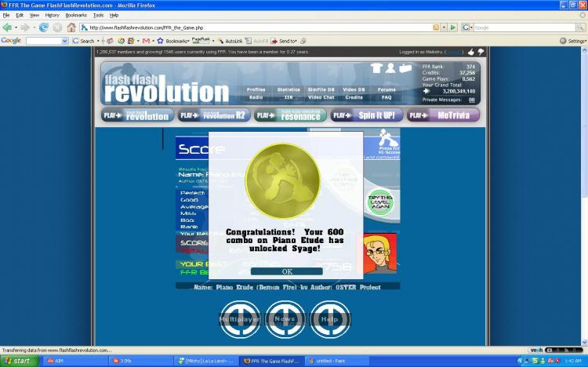The width and height of the screenshot is (588, 367).
Task: Play Spin It UP! game button
Action: click(366, 115)
